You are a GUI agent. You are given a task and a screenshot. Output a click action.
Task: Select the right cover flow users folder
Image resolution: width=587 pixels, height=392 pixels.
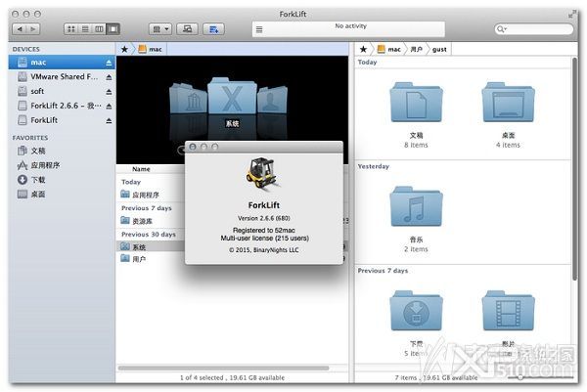(273, 99)
